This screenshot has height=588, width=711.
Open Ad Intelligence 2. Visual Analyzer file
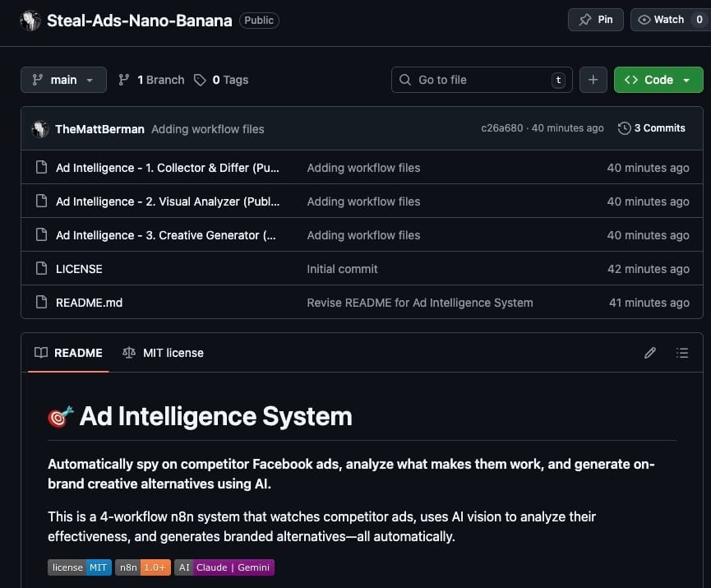168,201
